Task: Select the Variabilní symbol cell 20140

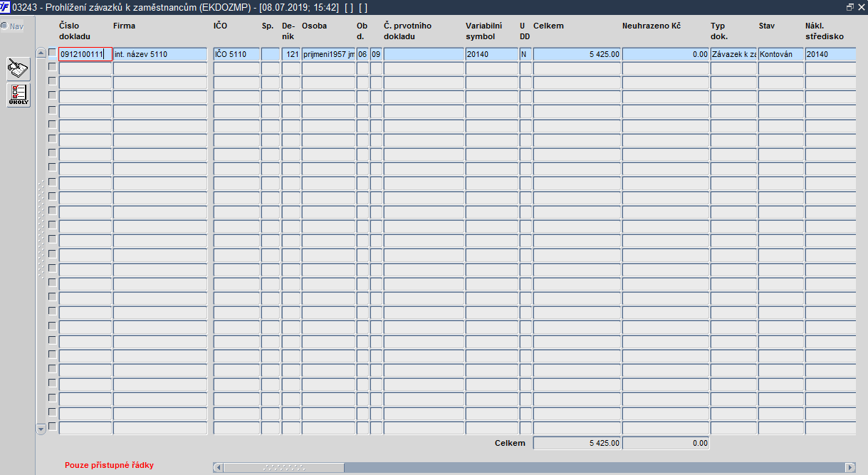Action: click(x=492, y=53)
